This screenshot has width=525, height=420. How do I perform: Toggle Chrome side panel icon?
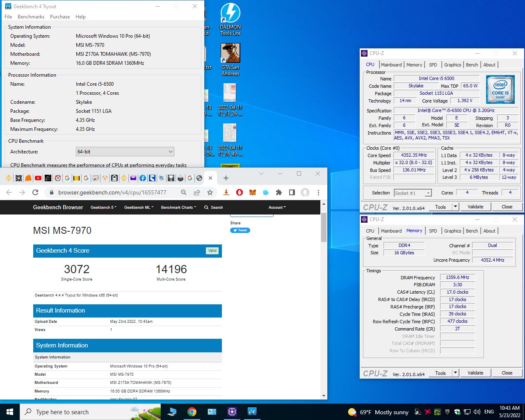[292, 192]
